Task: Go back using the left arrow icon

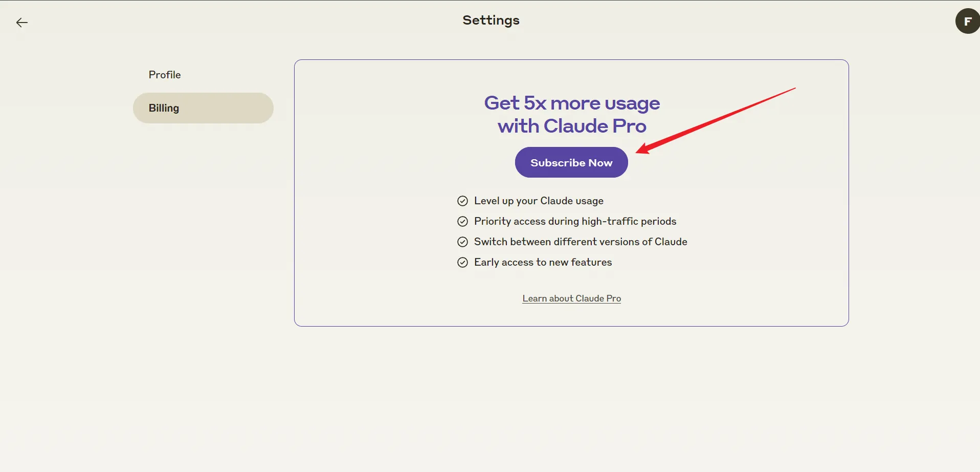Action: [x=22, y=23]
